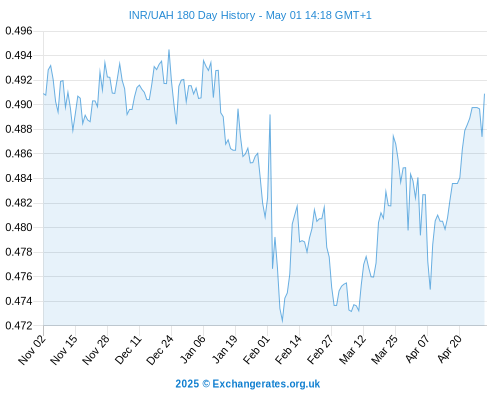
Task: Select the Nov 28 date label
Action: pyautogui.click(x=96, y=349)
